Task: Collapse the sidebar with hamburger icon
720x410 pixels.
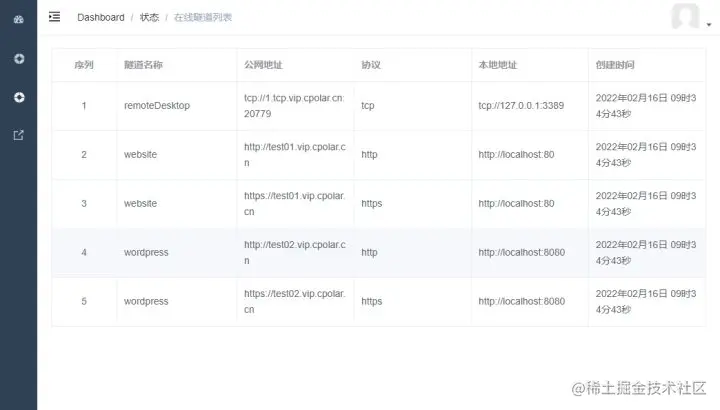Action: 55,17
